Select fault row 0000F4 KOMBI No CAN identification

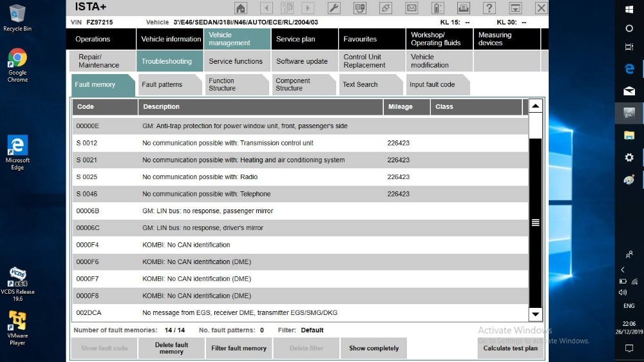[x=300, y=245]
